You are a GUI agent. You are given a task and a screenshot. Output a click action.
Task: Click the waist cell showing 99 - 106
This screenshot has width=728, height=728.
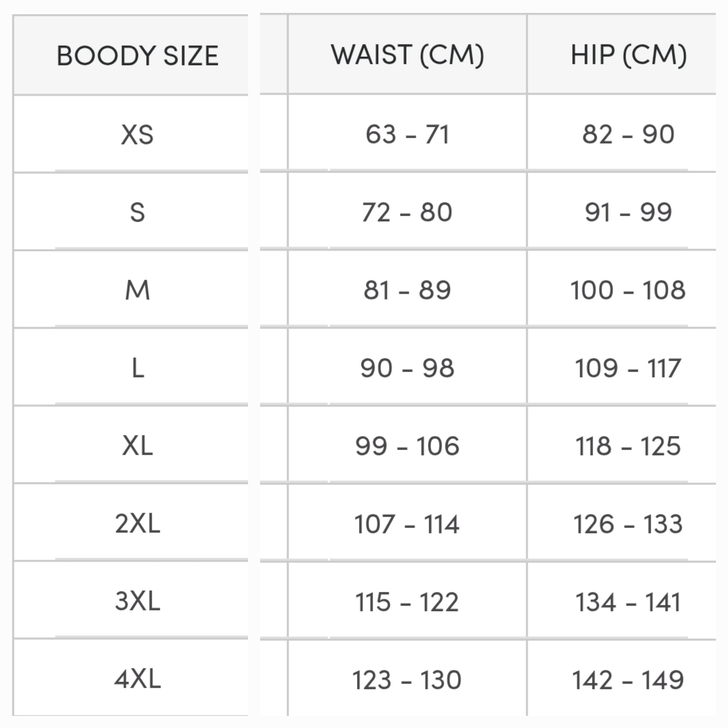click(407, 446)
